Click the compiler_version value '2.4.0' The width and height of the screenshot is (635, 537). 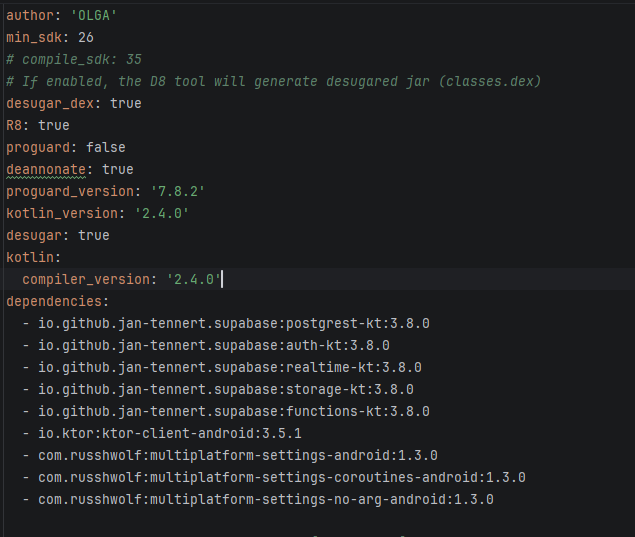tap(194, 279)
